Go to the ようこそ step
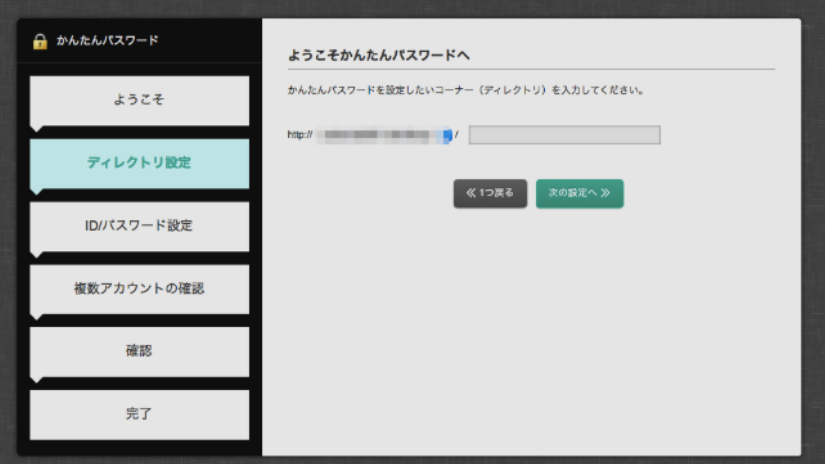This screenshot has height=464, width=825. point(139,100)
